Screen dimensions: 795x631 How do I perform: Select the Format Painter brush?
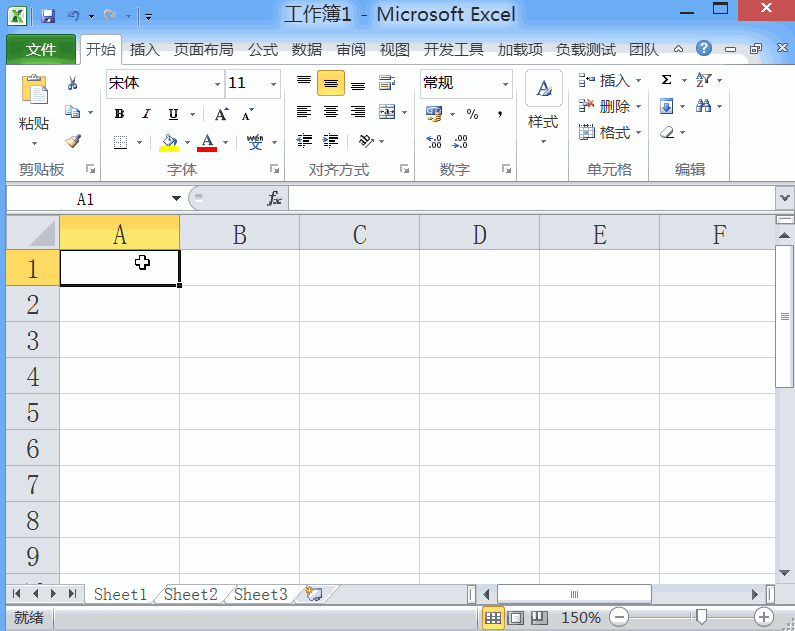tap(74, 140)
